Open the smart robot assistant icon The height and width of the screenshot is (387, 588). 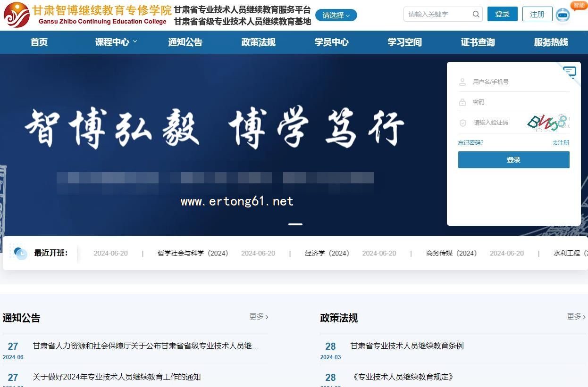click(x=563, y=15)
